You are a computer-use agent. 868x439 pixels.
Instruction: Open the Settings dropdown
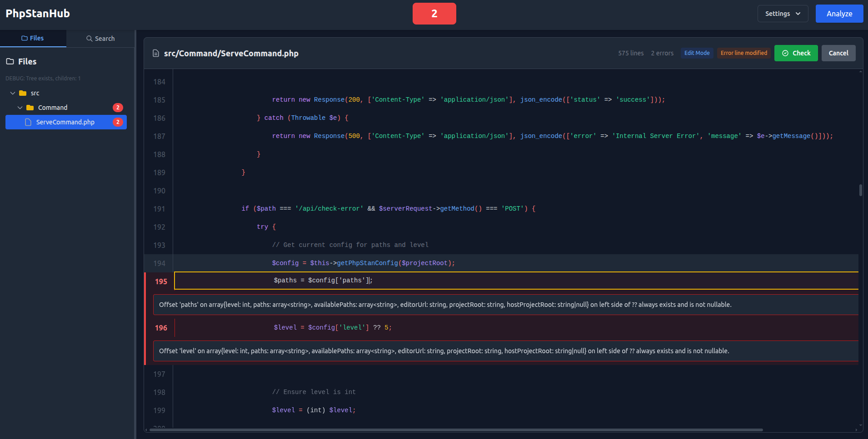pyautogui.click(x=783, y=14)
